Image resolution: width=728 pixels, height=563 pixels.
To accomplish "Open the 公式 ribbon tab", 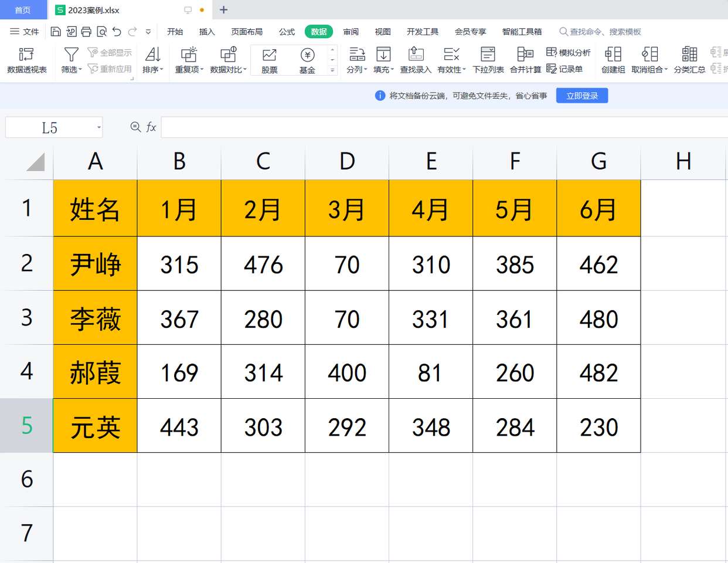I will pyautogui.click(x=287, y=32).
